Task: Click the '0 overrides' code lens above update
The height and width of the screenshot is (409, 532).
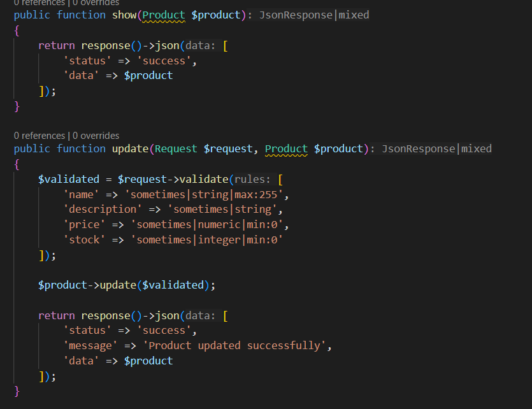Action: tap(96, 136)
